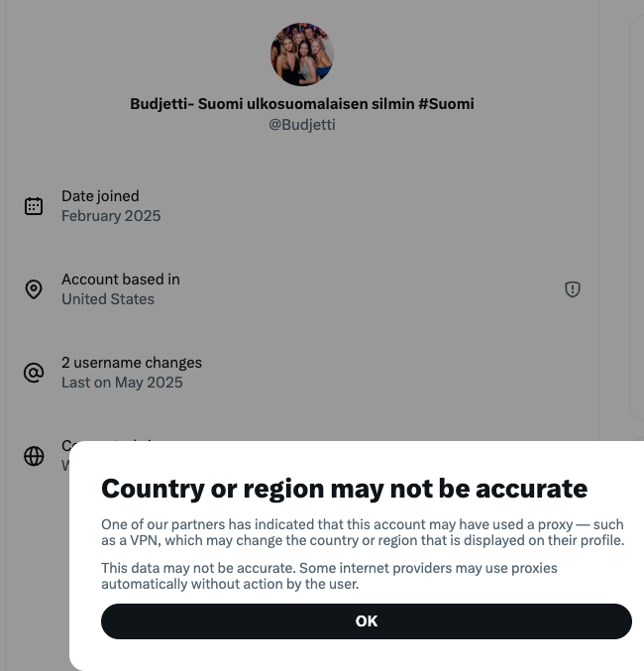Open the Budjetti profile avatar photo

pos(302,55)
